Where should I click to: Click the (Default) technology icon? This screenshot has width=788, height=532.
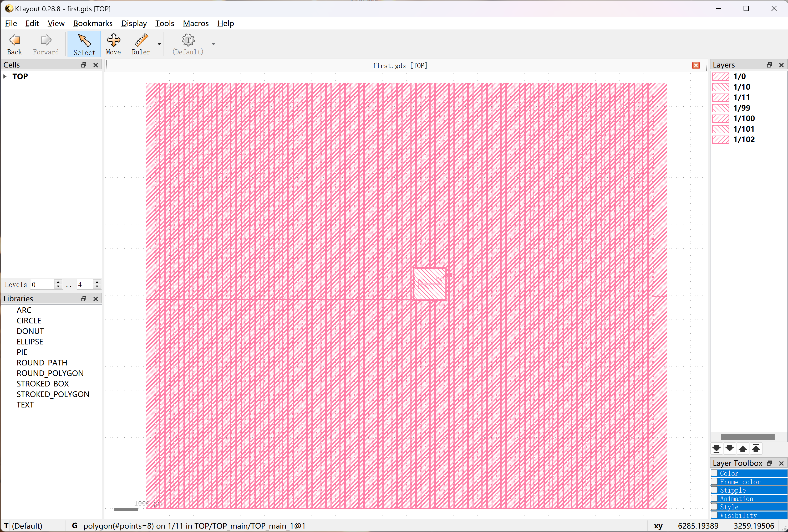[x=188, y=40]
